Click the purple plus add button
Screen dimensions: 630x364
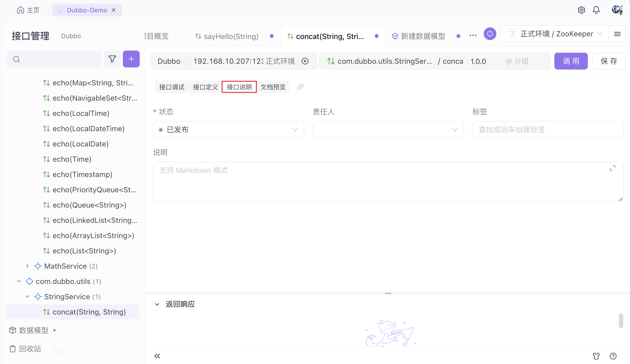tap(131, 59)
